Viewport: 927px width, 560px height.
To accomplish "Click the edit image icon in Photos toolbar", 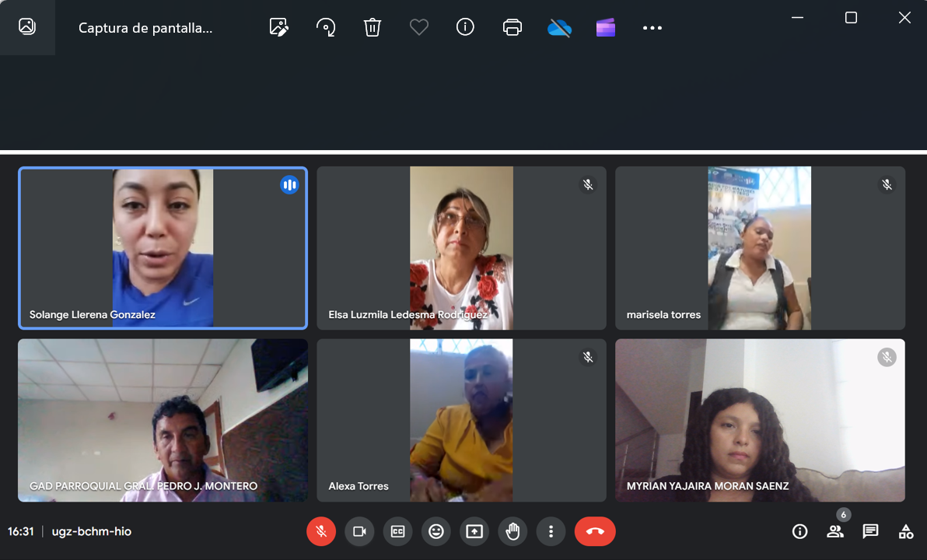I will coord(279,27).
